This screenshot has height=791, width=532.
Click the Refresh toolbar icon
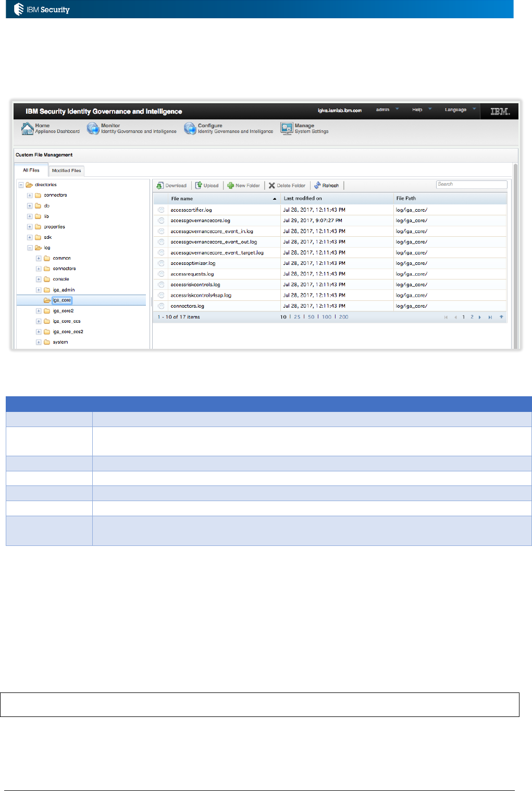317,185
